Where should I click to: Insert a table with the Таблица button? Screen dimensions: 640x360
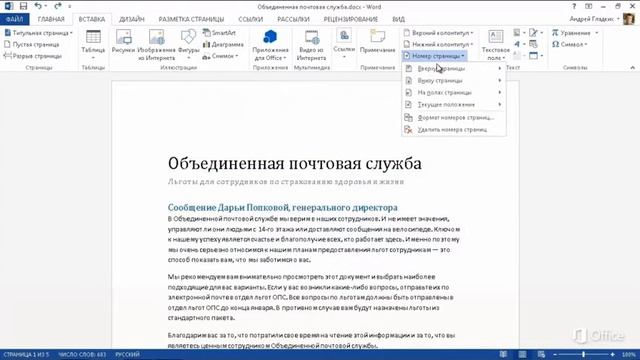[93, 45]
